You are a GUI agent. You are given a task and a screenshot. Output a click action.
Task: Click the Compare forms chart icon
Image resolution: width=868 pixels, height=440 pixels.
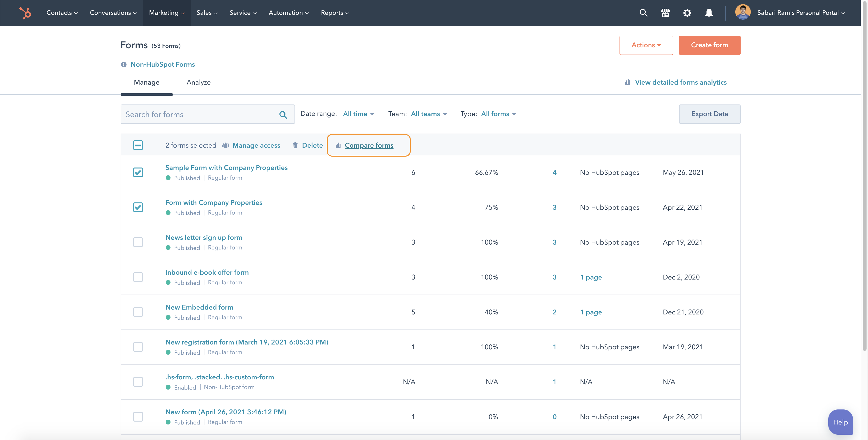[x=338, y=145]
